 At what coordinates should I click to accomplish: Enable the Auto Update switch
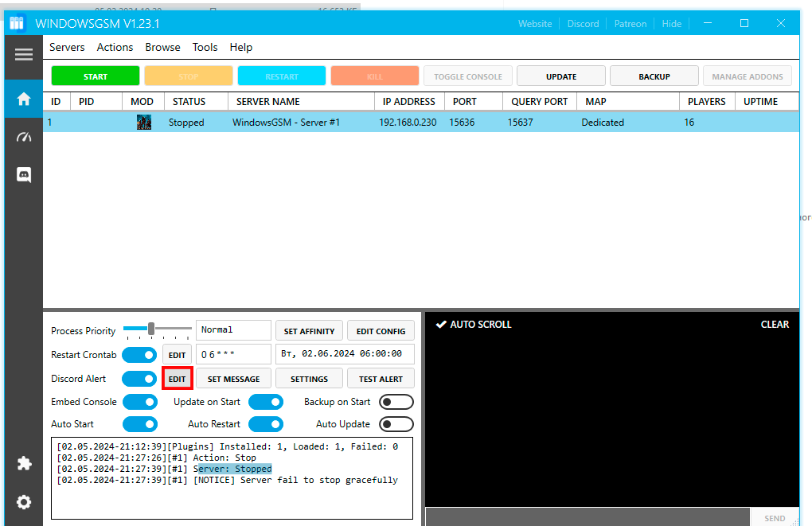tap(396, 424)
